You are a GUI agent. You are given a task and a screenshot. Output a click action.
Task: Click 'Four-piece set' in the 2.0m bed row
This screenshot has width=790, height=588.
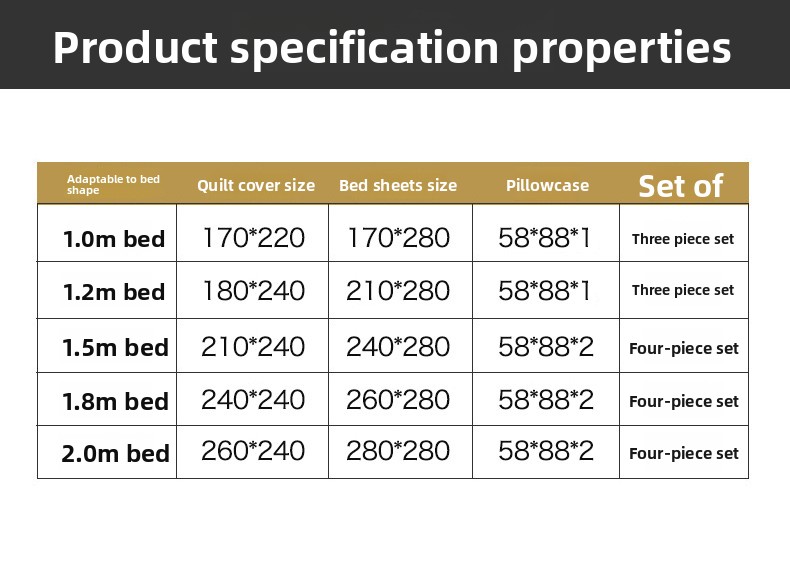684,453
